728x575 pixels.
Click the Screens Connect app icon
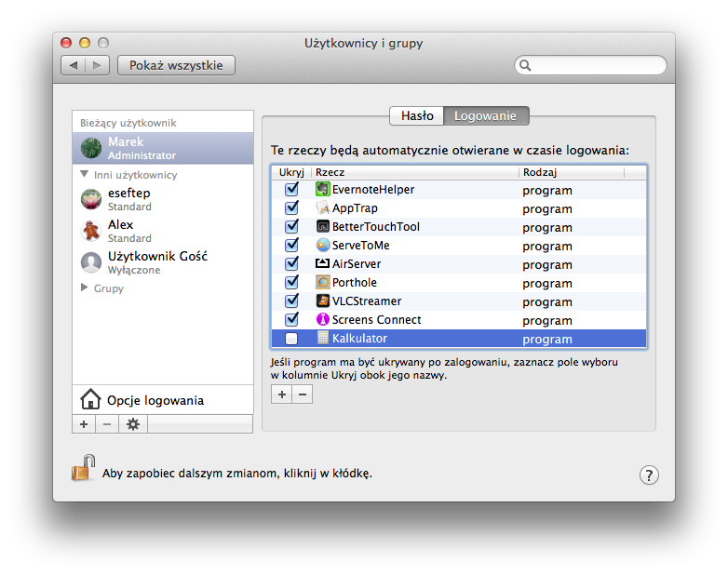322,319
